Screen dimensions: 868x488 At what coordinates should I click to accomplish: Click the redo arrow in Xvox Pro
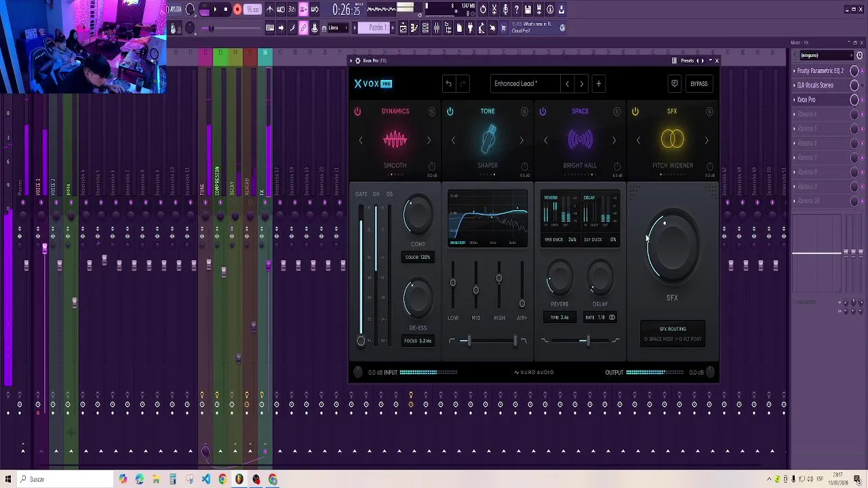coord(463,84)
